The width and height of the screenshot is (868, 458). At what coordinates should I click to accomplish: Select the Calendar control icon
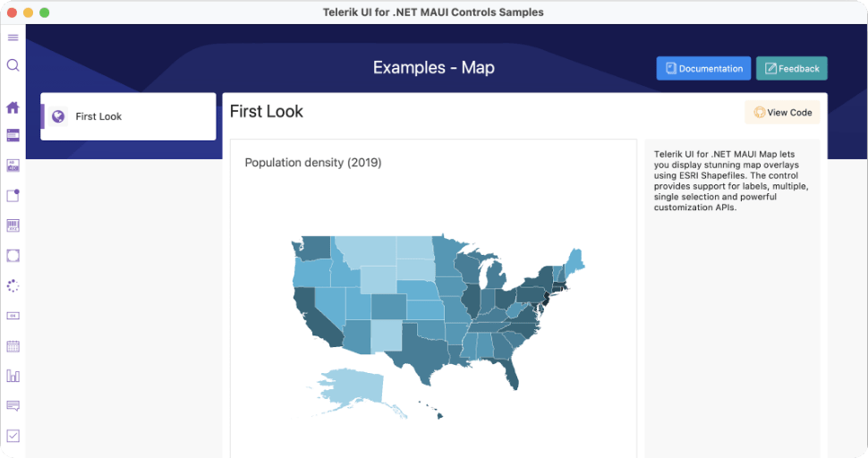coord(13,346)
